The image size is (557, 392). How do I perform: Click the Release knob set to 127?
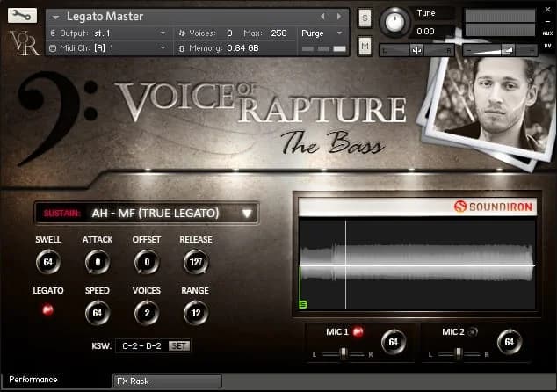(196, 262)
